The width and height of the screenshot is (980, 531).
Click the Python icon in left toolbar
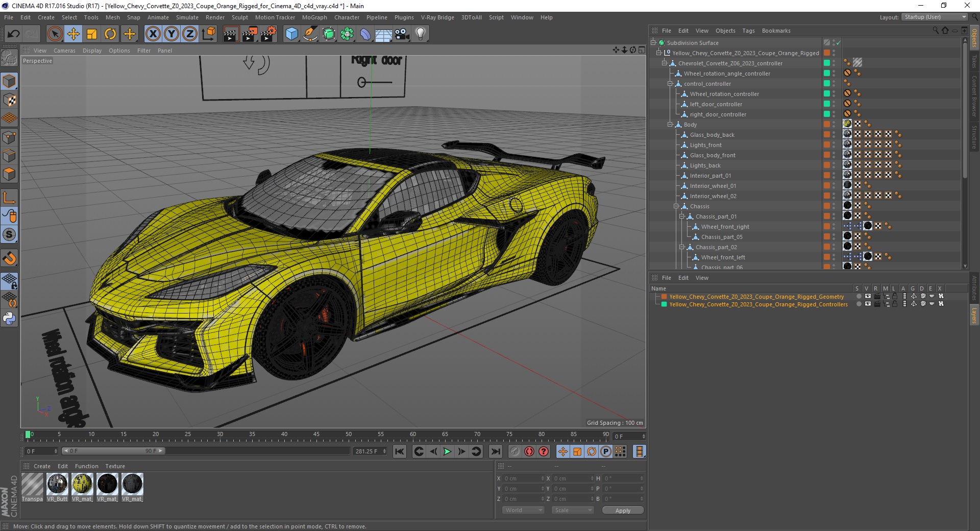pos(9,319)
